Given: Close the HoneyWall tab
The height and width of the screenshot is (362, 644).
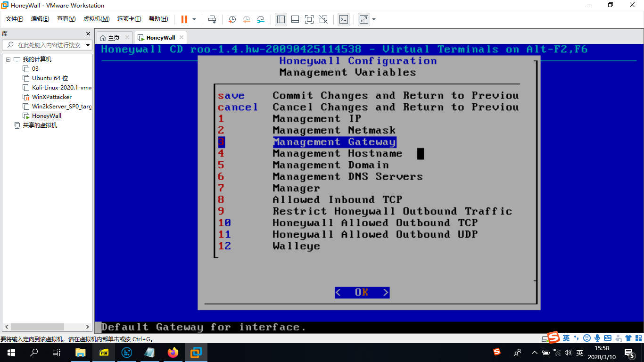Looking at the screenshot, I should (181, 37).
